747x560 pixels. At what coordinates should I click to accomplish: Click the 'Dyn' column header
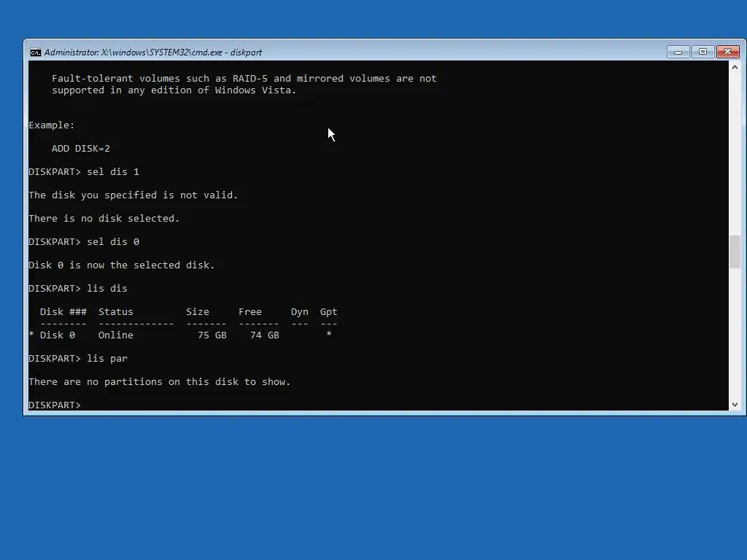(300, 312)
